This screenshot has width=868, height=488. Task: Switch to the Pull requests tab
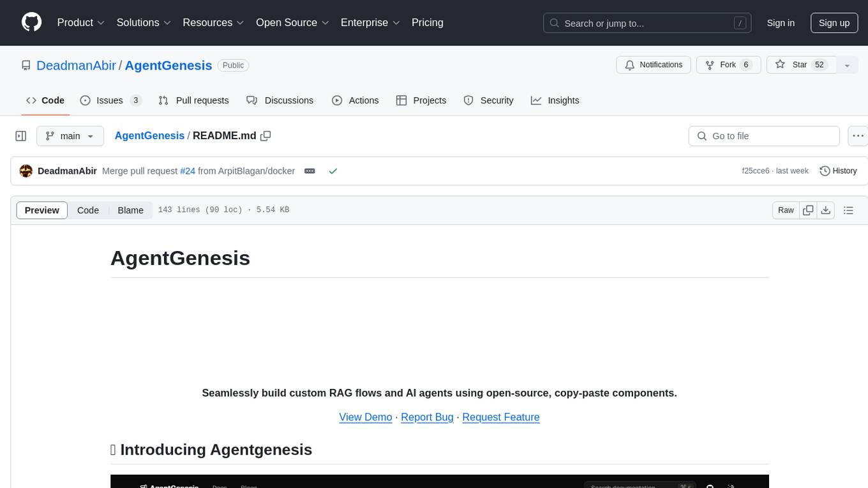(x=193, y=100)
